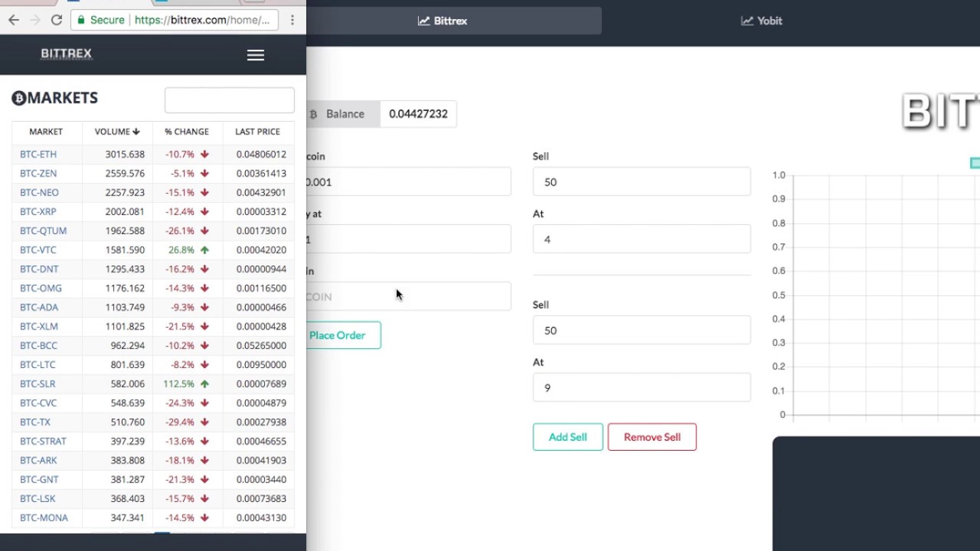Focus the markets search box

pos(230,100)
